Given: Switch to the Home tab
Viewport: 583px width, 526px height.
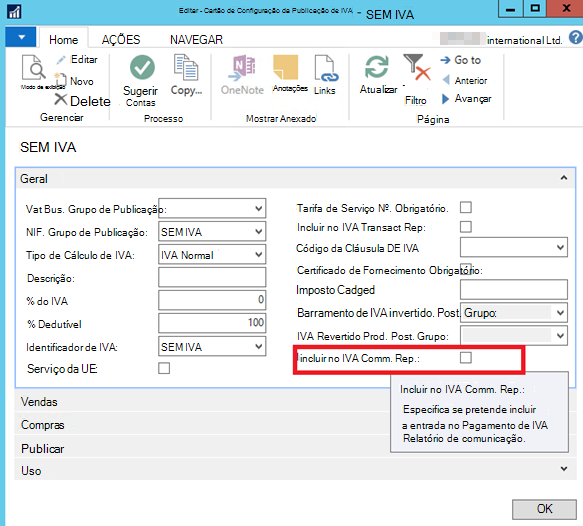Looking at the screenshot, I should click(64, 40).
